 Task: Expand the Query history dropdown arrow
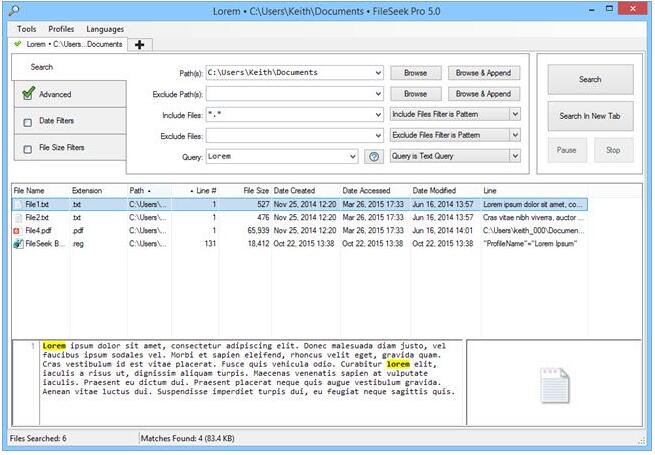(353, 157)
